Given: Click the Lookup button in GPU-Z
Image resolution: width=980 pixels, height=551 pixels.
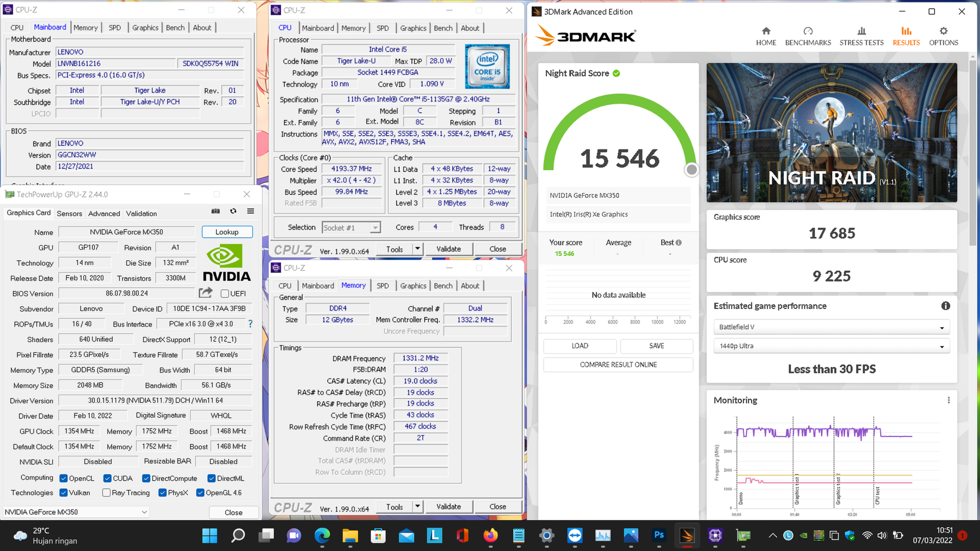Looking at the screenshot, I should 227,232.
